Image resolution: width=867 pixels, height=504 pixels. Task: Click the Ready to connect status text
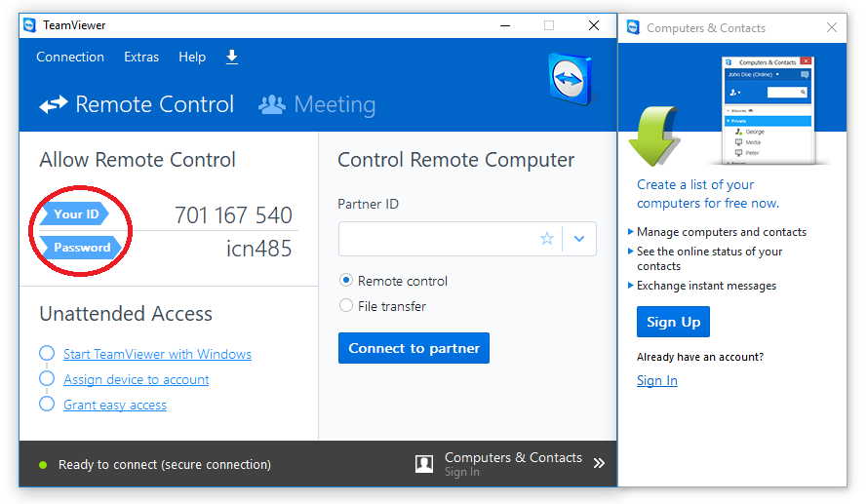[165, 465]
